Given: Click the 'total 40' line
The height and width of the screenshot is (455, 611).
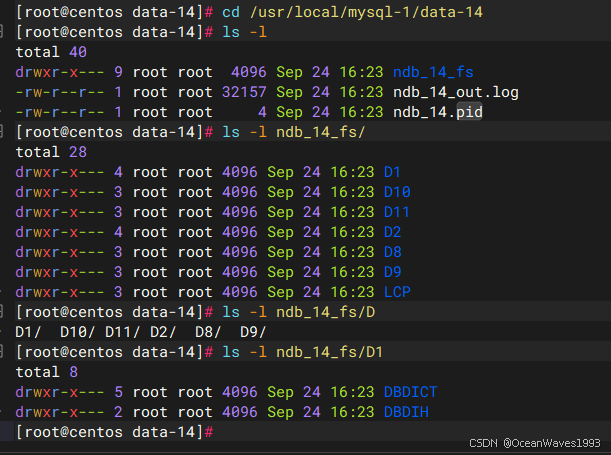Looking at the screenshot, I should (51, 52).
